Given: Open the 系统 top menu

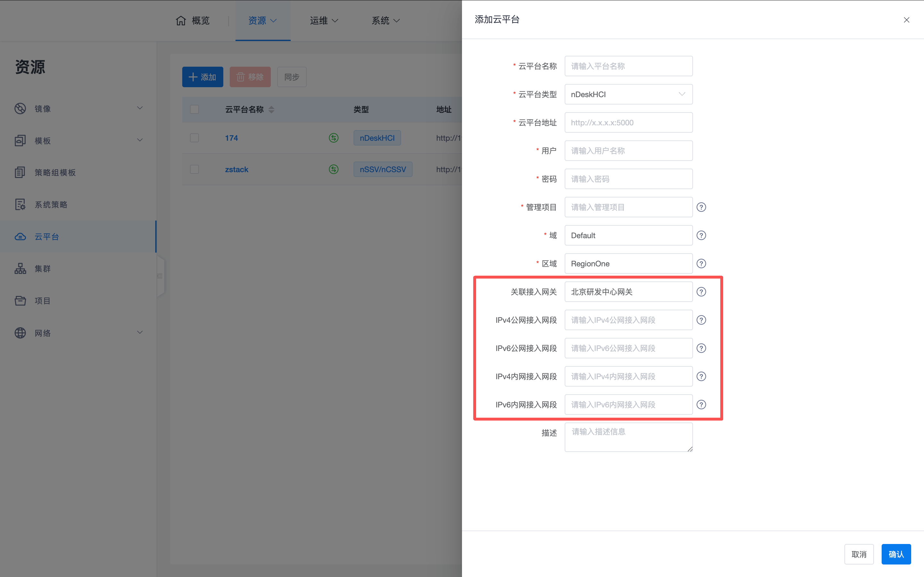Looking at the screenshot, I should pos(385,21).
